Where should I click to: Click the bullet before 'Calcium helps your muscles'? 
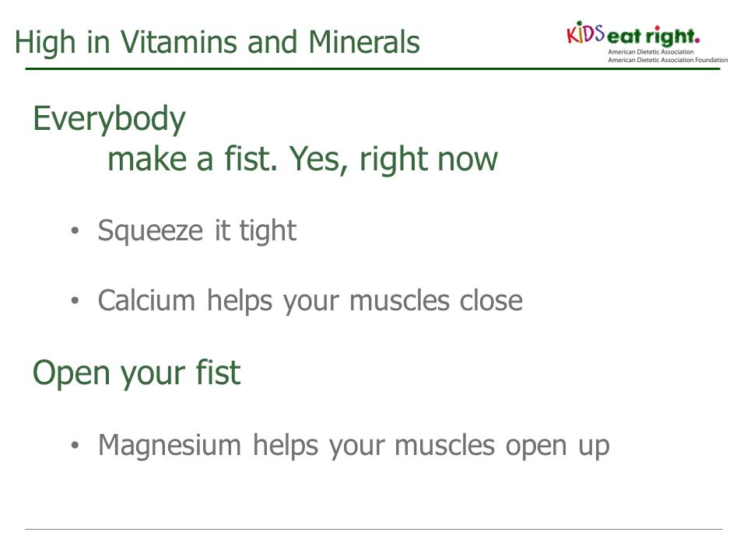pos(75,301)
